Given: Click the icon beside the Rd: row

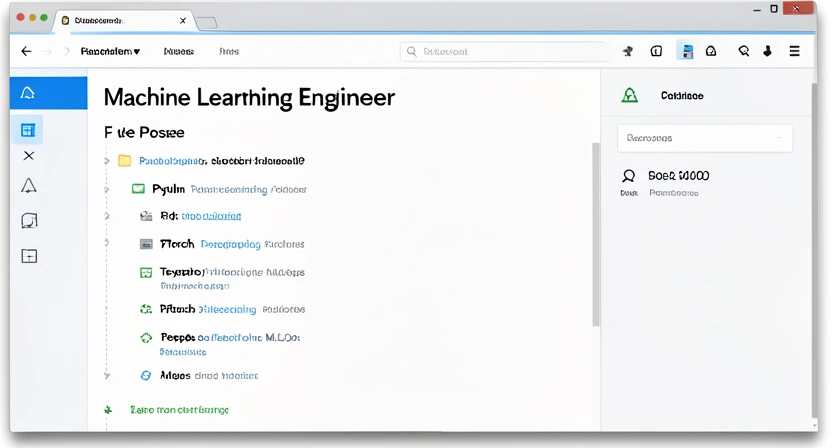Looking at the screenshot, I should [146, 216].
